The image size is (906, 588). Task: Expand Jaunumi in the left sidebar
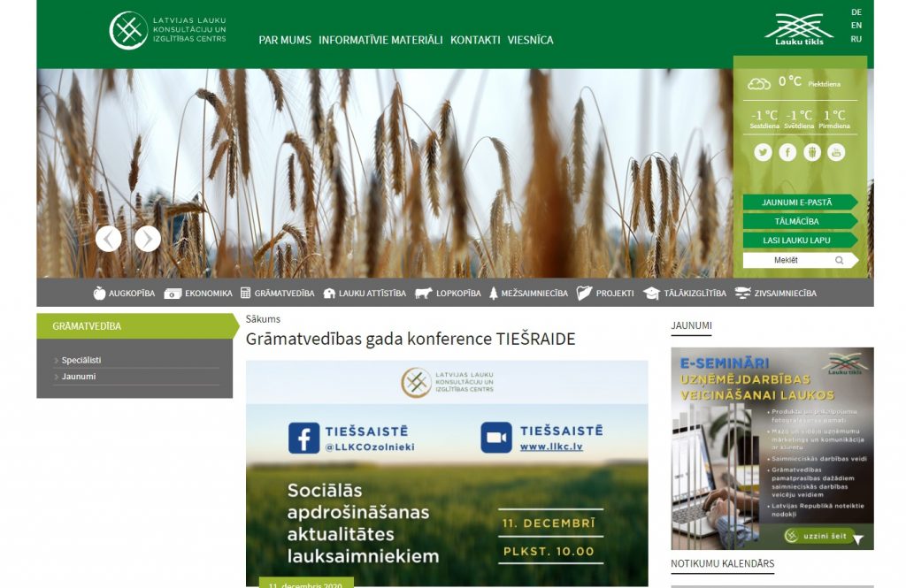(x=79, y=377)
